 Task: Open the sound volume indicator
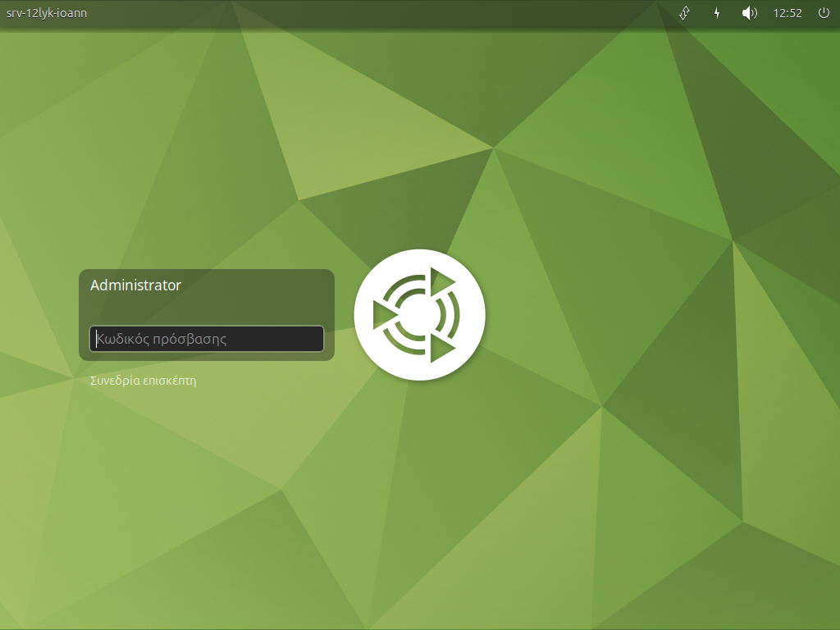pyautogui.click(x=749, y=13)
